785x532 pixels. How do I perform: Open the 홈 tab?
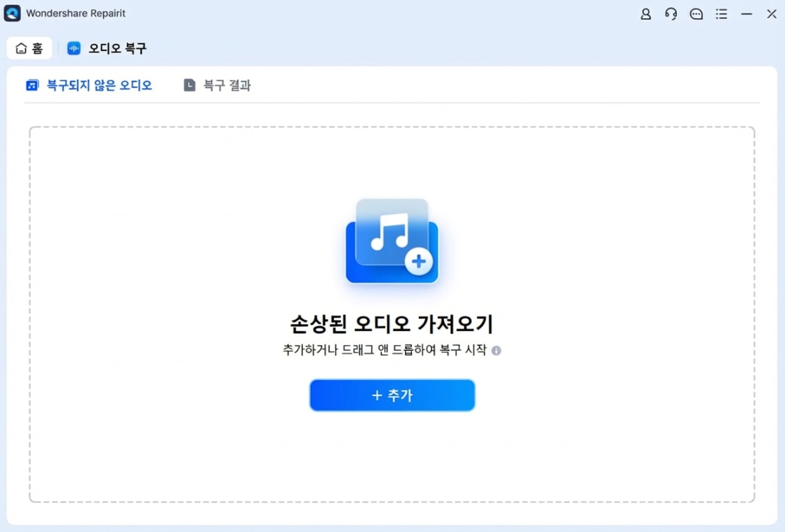(x=29, y=47)
